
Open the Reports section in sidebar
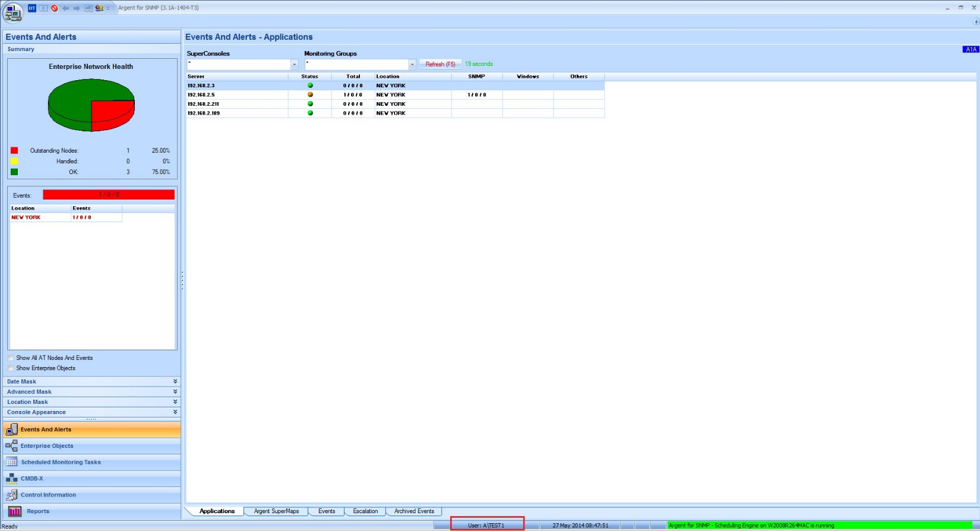tap(37, 511)
